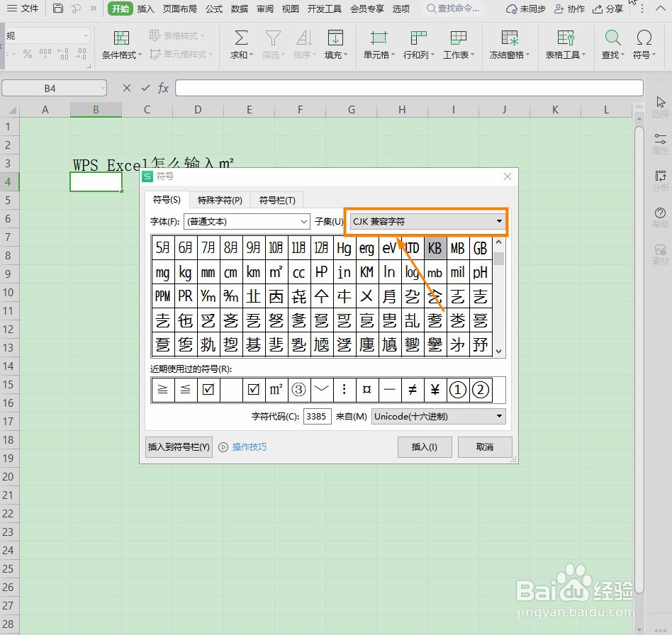Open the 插入 ribbon tab
Viewport: 672px width, 635px height.
point(146,9)
